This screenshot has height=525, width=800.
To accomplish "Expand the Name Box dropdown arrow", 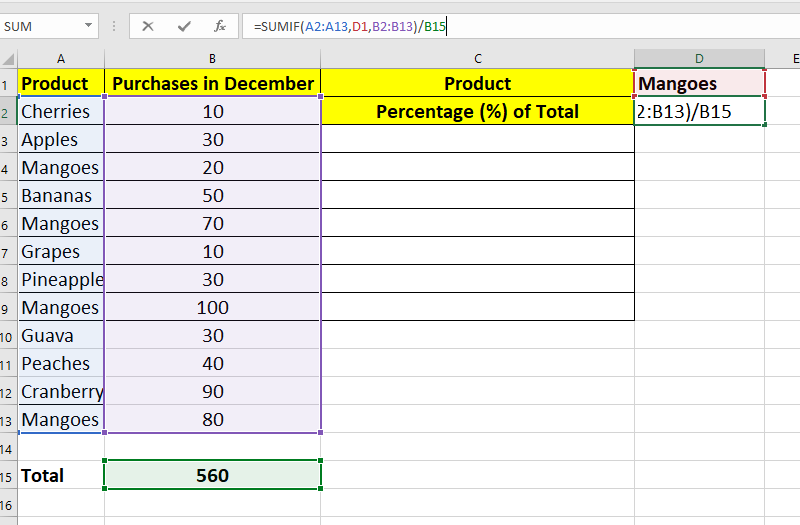I will click(89, 26).
